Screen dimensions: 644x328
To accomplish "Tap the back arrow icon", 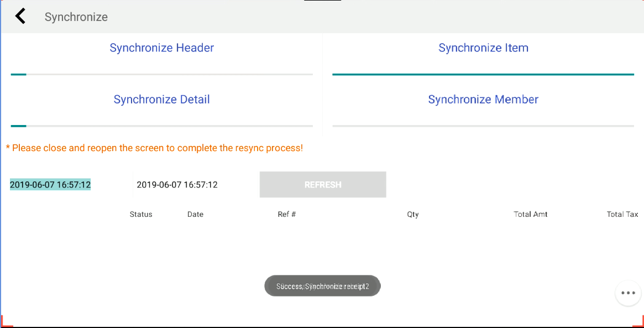I will point(20,16).
